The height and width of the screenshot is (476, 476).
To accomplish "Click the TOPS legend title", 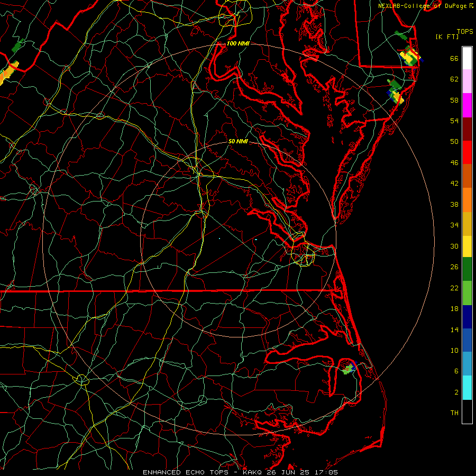I will coord(465,32).
